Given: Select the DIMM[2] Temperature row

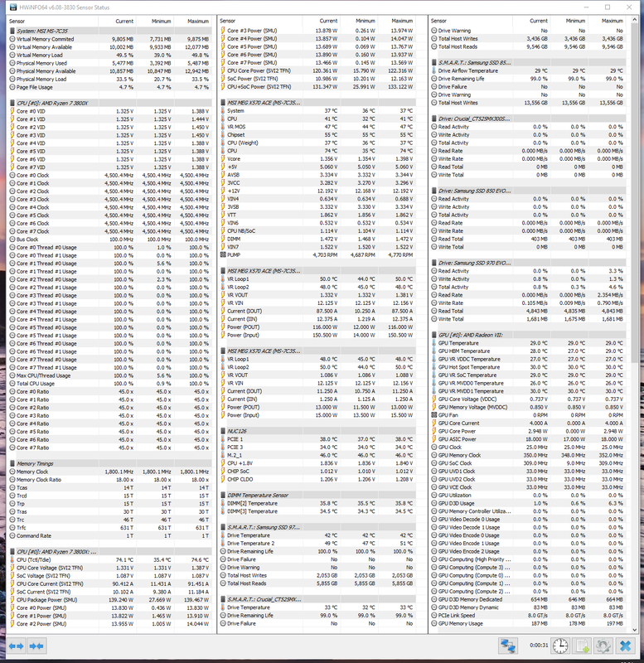Looking at the screenshot, I should 317,503.
